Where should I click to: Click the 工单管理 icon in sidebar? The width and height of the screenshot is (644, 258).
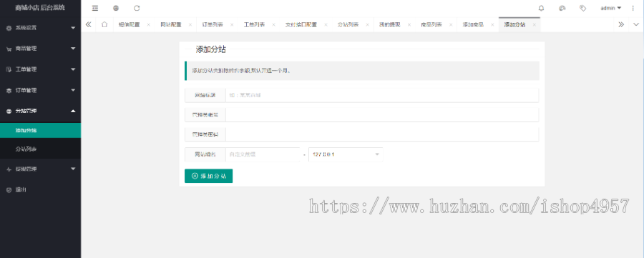[9, 70]
